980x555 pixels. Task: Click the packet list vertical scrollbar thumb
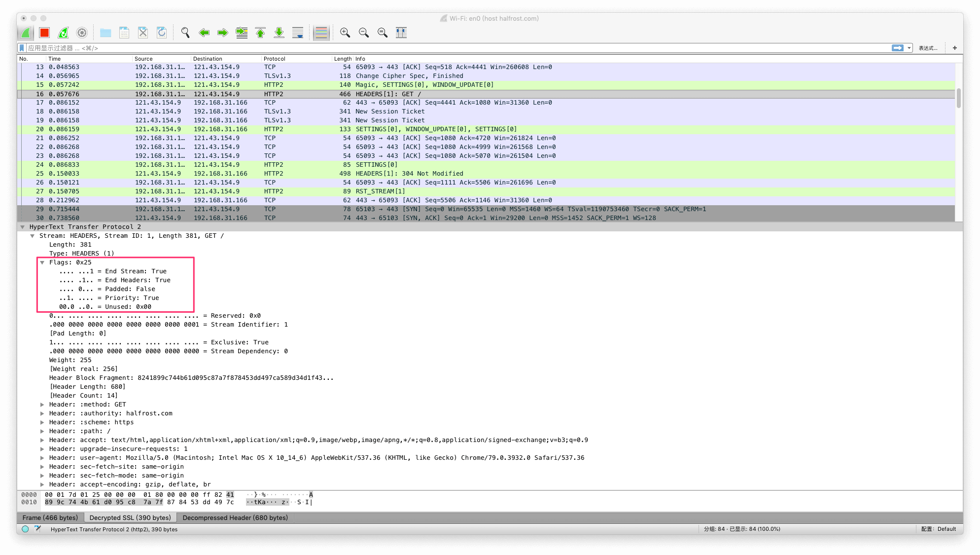tap(959, 98)
